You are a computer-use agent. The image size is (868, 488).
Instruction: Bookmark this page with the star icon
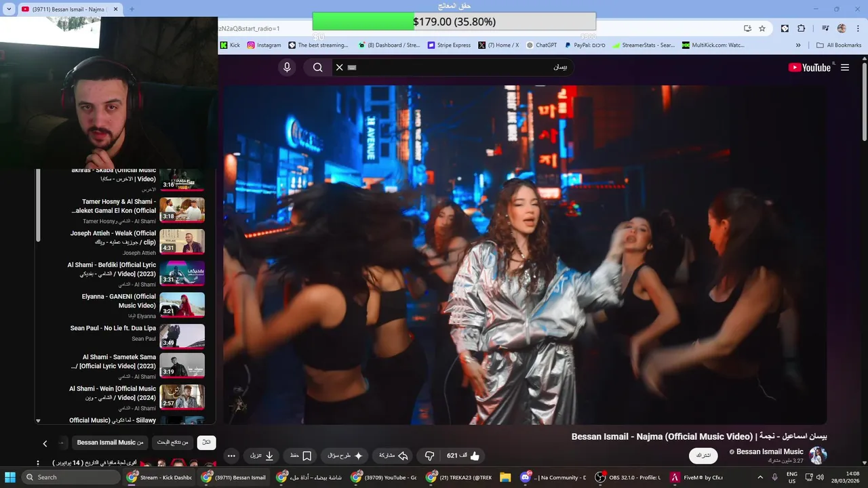tap(762, 28)
